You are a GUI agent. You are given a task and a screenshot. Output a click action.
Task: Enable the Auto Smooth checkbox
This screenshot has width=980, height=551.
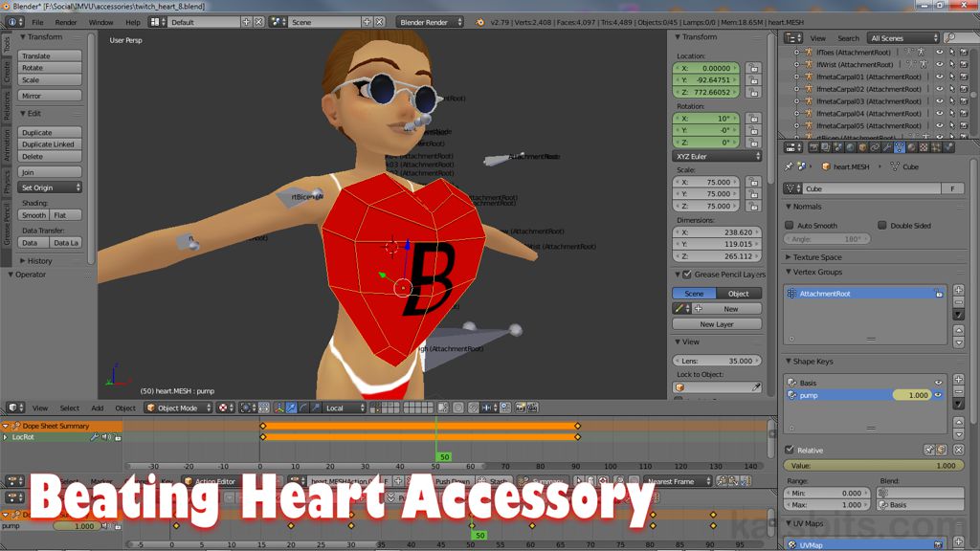790,225
